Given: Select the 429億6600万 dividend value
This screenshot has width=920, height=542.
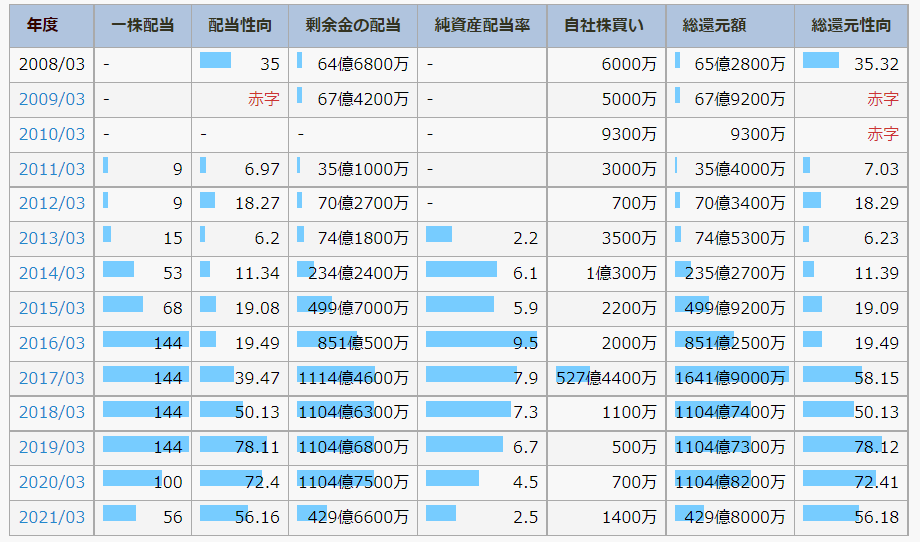Looking at the screenshot, I should point(358,517).
